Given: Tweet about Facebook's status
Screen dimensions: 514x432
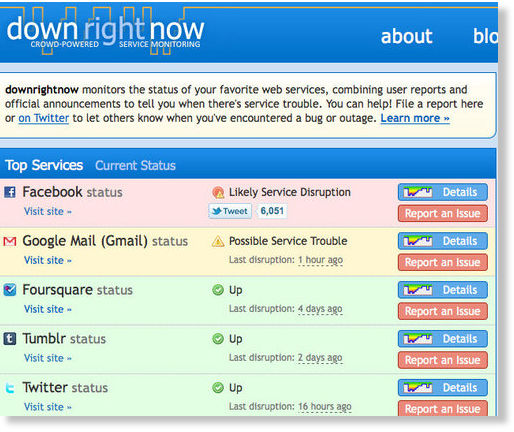Looking at the screenshot, I should coord(230,211).
